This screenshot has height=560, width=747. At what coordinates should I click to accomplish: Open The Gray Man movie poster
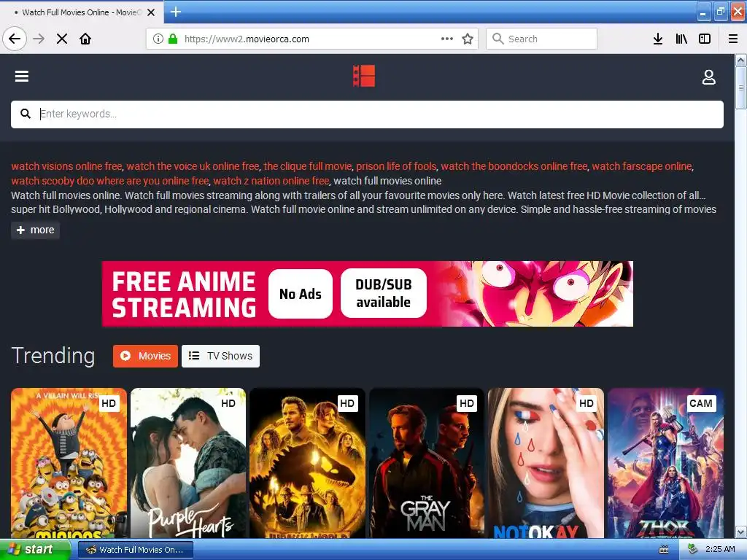pyautogui.click(x=427, y=463)
